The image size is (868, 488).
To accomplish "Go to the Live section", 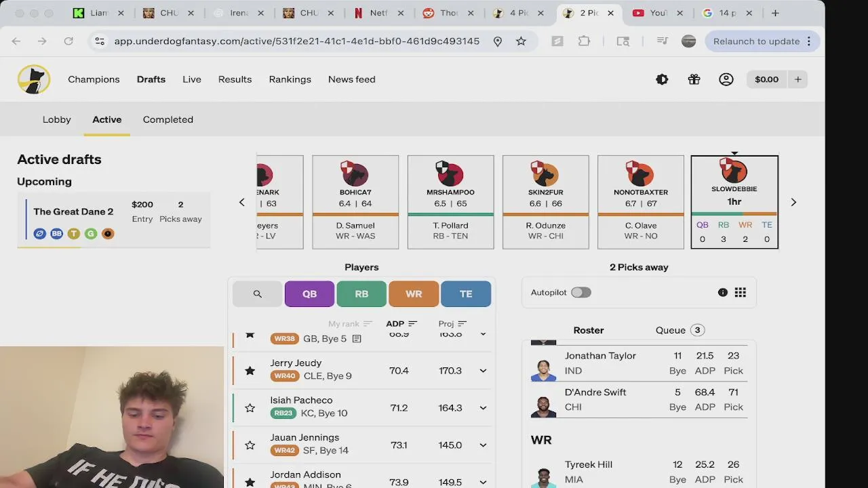I will click(x=192, y=79).
